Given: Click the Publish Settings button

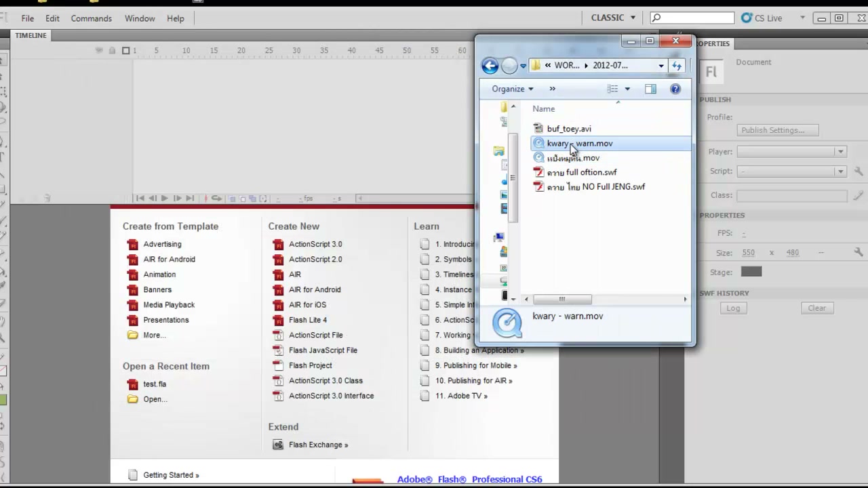Looking at the screenshot, I should click(778, 130).
